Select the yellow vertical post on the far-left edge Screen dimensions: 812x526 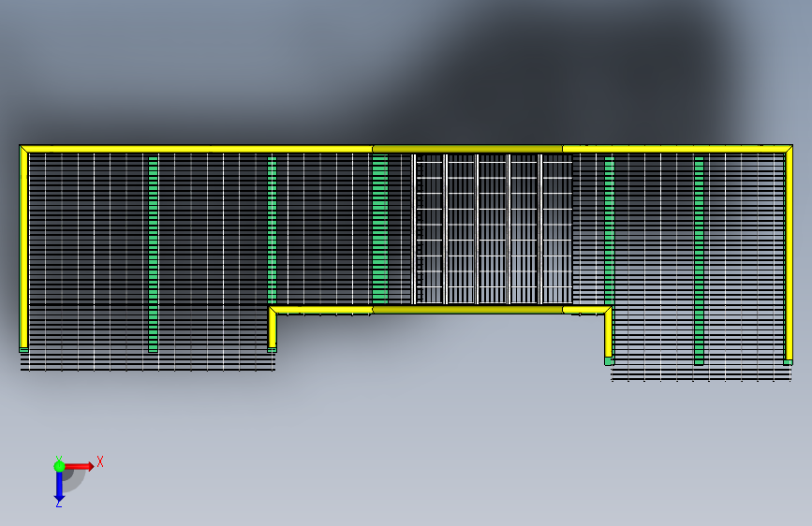click(x=23, y=249)
